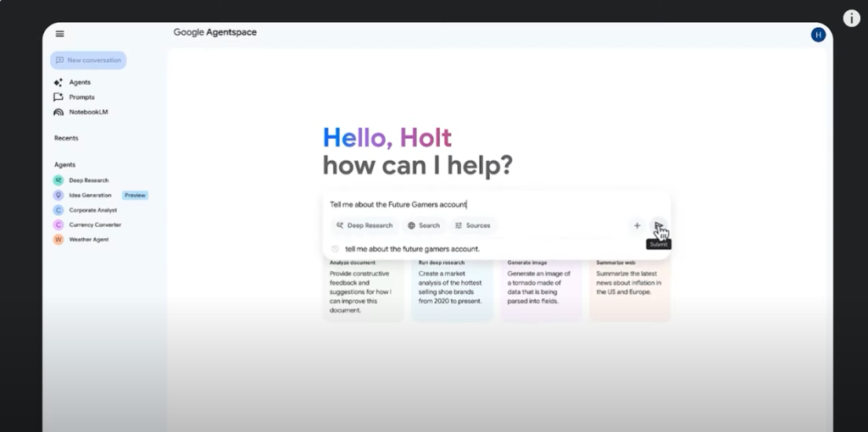Click the Currency Converter avatar icon
This screenshot has width=868, height=432.
[x=58, y=225]
